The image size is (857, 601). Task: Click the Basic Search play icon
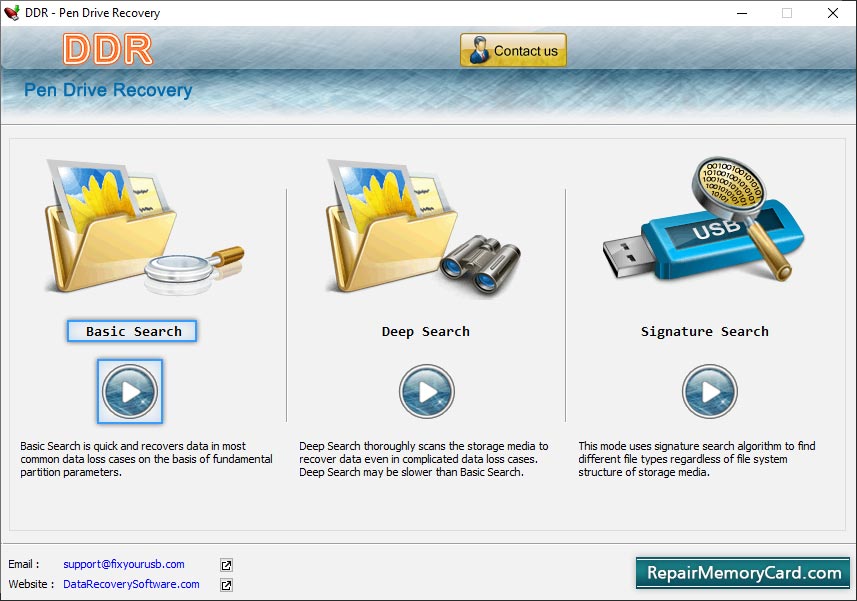tap(130, 391)
